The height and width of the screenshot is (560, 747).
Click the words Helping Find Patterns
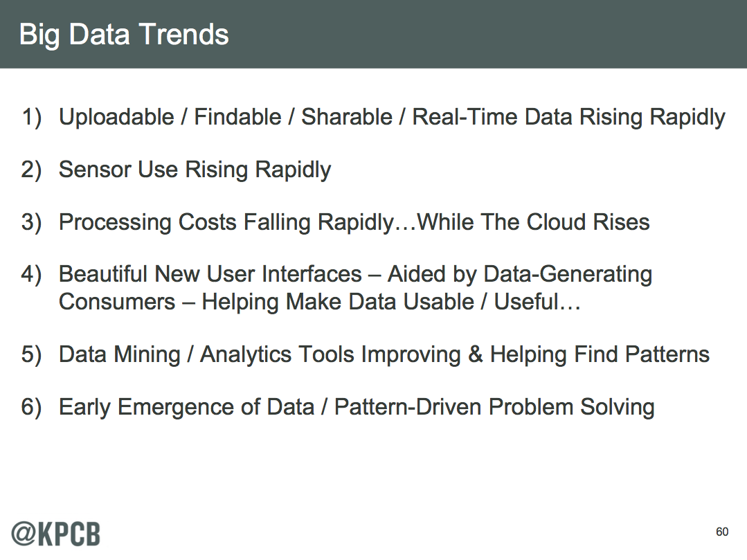pos(600,355)
